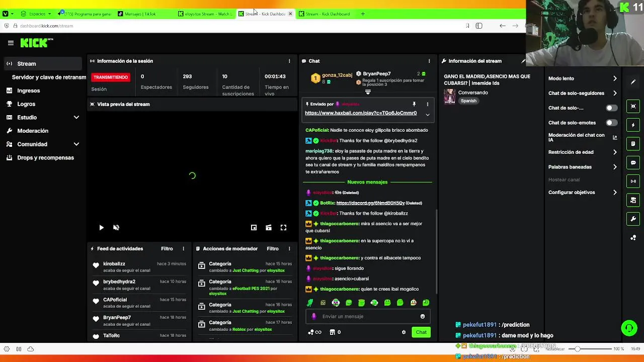
Task: Open a new browser tab
Action: click(363, 14)
